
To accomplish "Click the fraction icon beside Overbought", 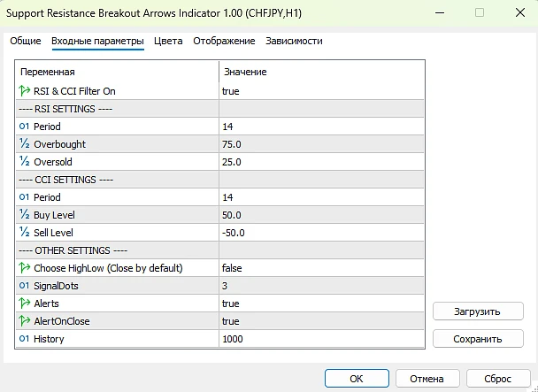I will coord(24,144).
